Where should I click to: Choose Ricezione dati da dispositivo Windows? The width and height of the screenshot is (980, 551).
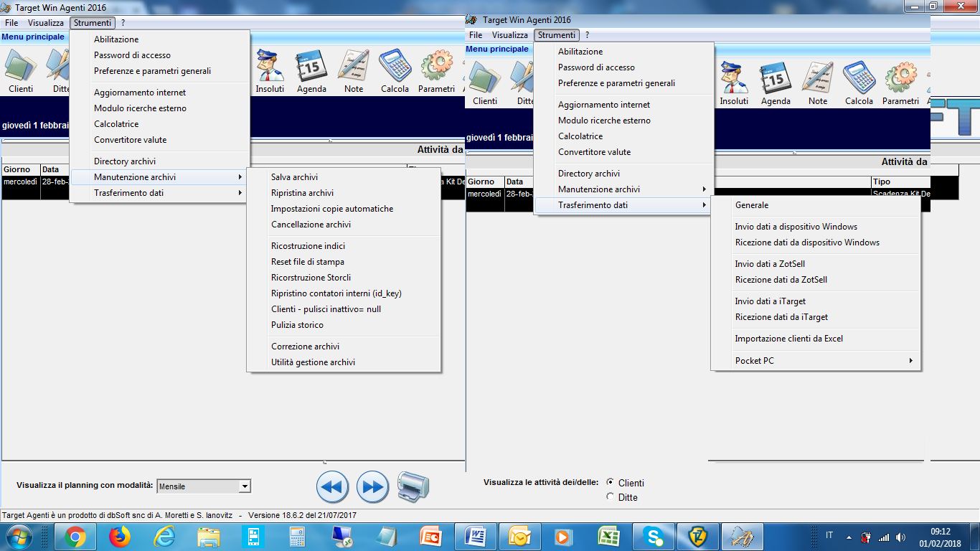816,242
